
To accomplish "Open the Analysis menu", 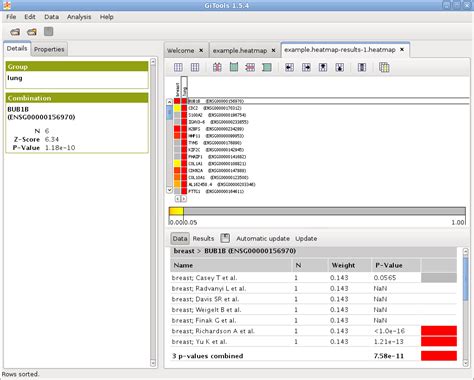I will pyautogui.click(x=79, y=17).
